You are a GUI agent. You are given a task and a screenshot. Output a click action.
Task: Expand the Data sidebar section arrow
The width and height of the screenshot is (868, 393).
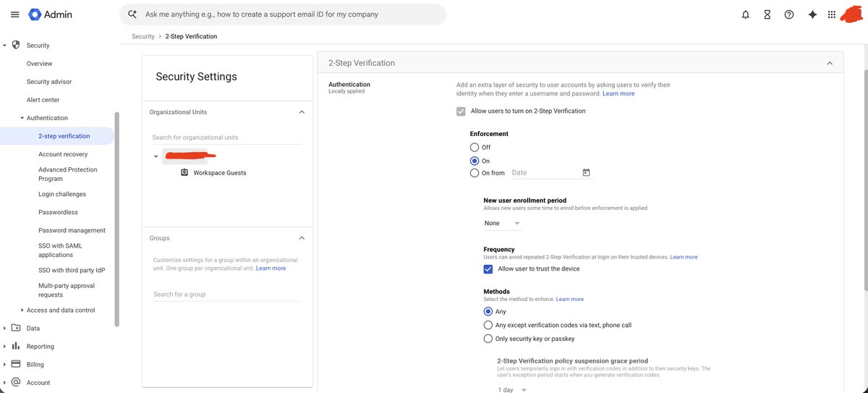pyautogui.click(x=5, y=328)
